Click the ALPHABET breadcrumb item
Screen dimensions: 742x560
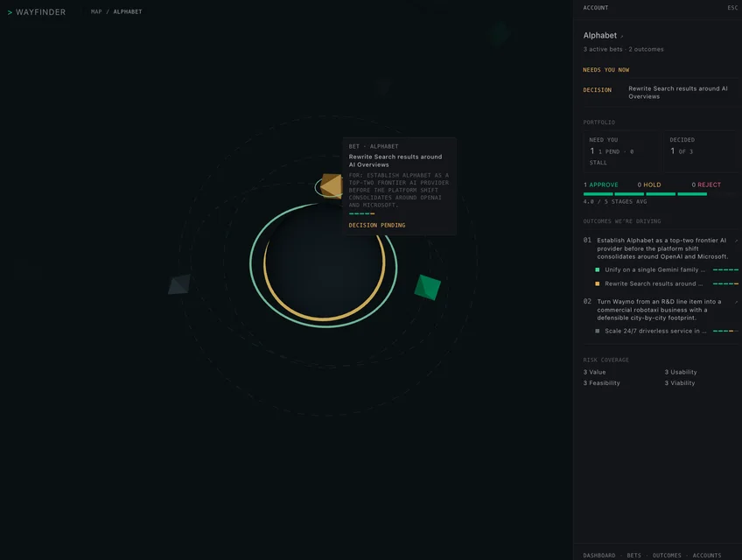tap(127, 12)
